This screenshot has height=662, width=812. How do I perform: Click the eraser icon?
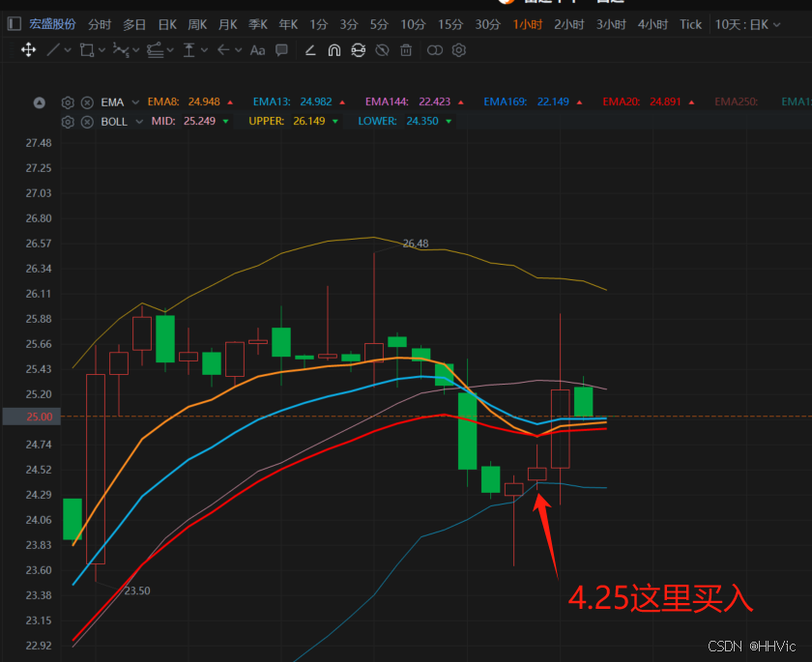coord(310,50)
